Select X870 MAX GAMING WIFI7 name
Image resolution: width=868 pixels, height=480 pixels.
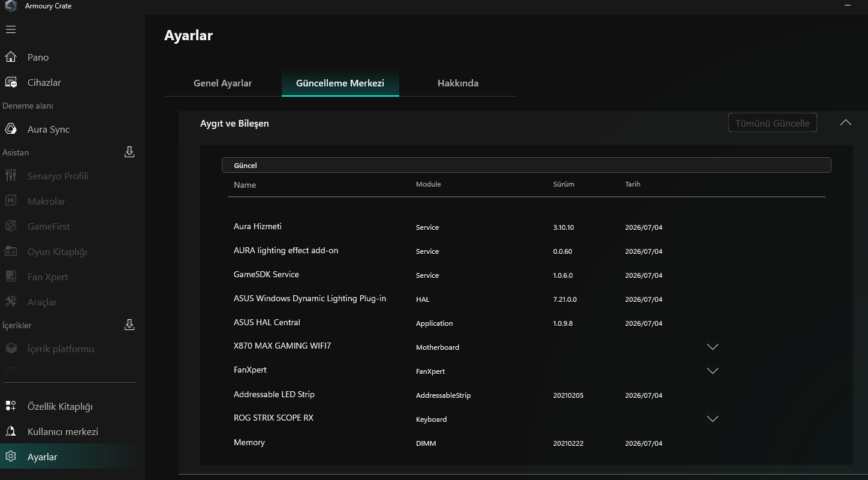[x=282, y=346]
